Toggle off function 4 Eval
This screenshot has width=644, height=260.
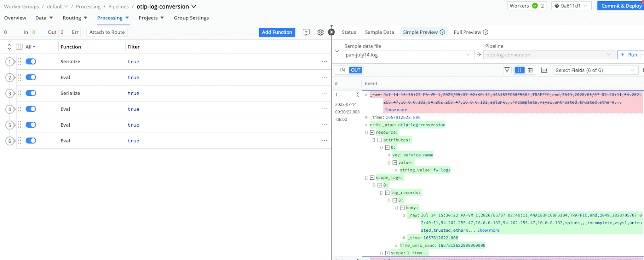tap(31, 109)
